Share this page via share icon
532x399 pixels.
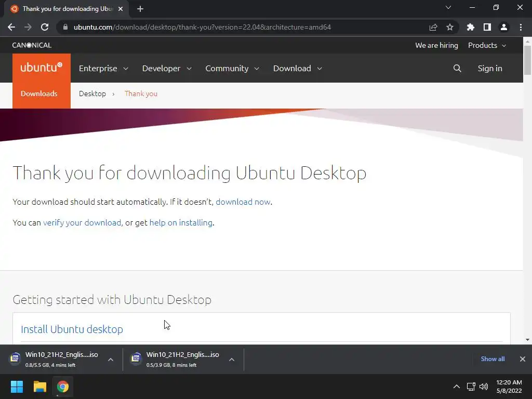[433, 27]
